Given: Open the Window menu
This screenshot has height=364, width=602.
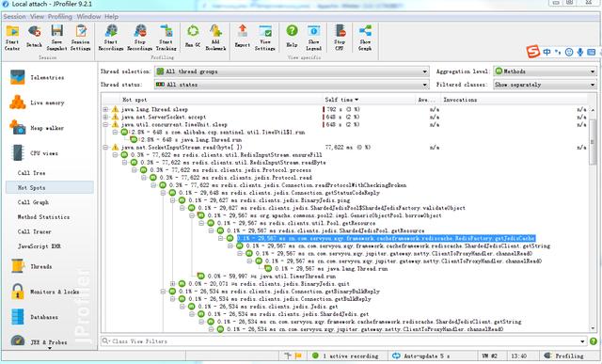Looking at the screenshot, I should (x=88, y=17).
